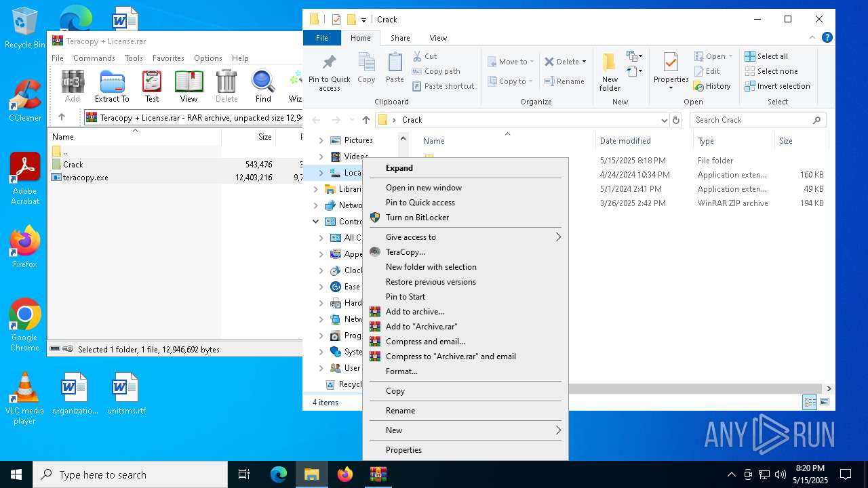Click Select all in ribbon

click(766, 56)
